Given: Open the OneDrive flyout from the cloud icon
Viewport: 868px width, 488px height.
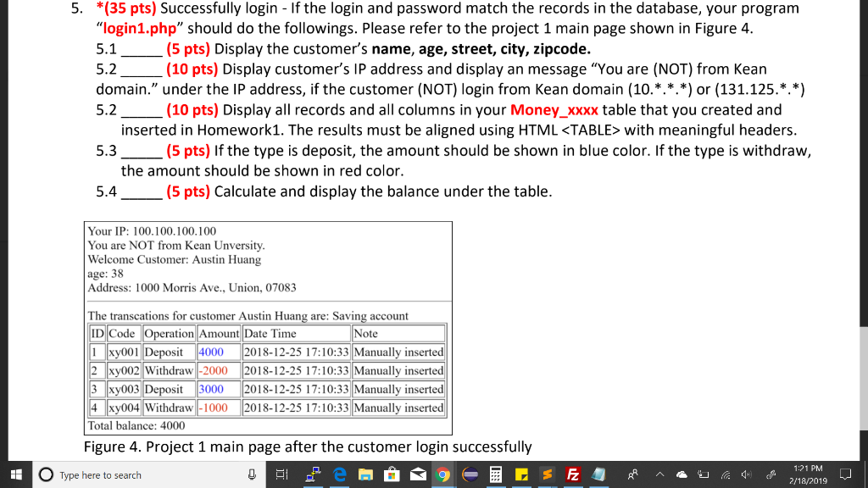Looking at the screenshot, I should [682, 474].
